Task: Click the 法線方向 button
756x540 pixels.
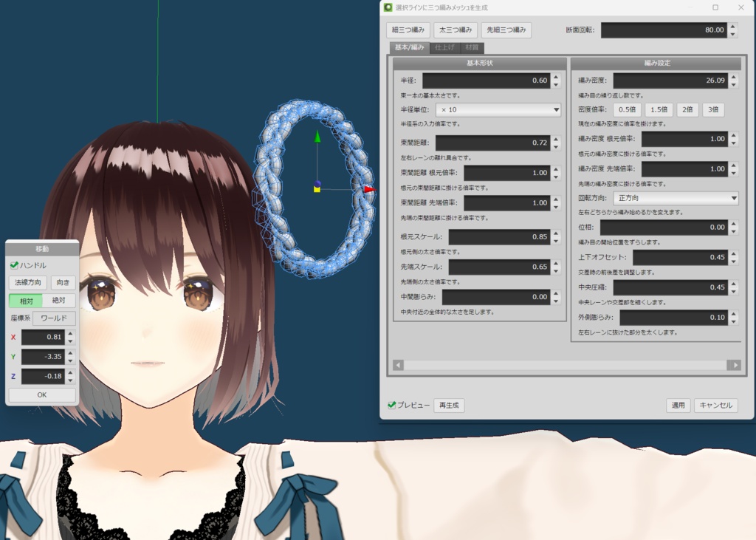Action: (x=27, y=282)
